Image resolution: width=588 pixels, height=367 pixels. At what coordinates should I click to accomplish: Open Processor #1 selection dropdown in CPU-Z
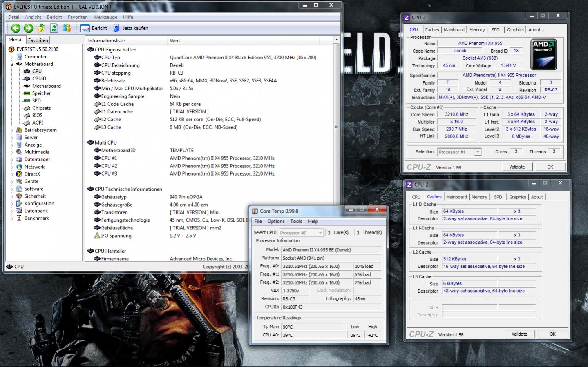click(459, 152)
